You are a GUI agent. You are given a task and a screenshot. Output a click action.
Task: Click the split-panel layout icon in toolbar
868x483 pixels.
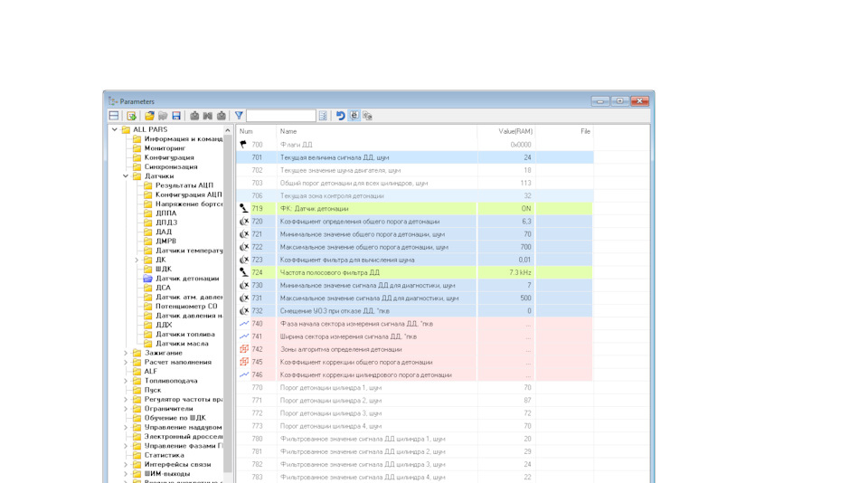pos(114,115)
